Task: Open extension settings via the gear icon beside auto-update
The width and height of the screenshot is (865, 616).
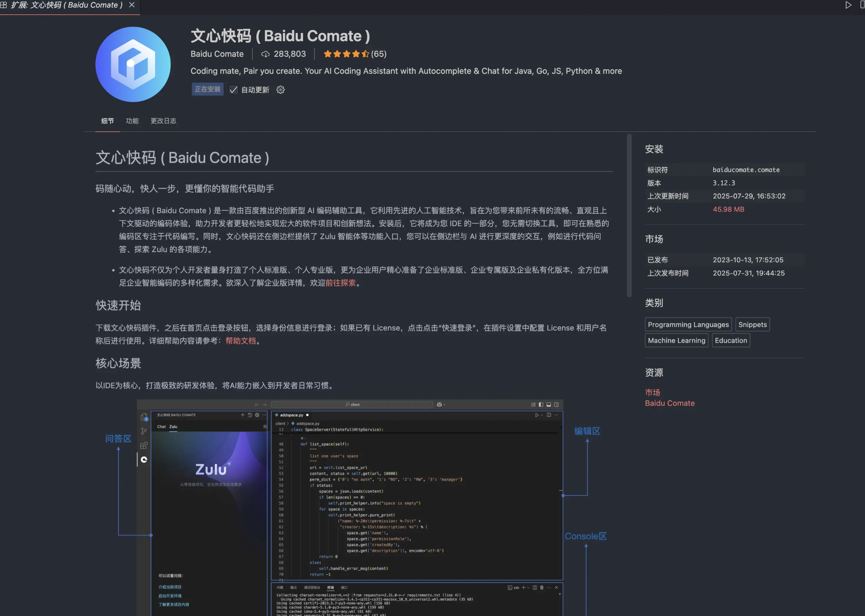Action: click(x=280, y=90)
